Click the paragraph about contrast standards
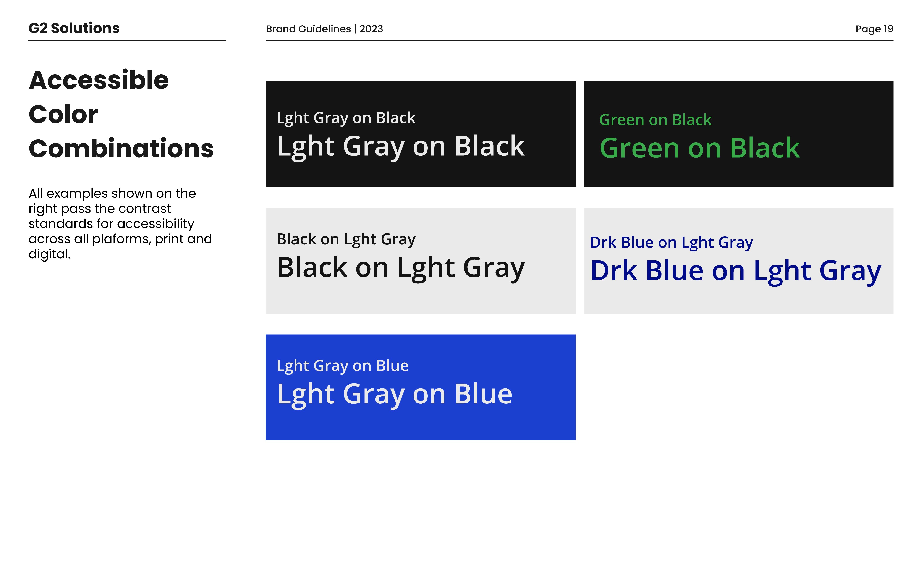The width and height of the screenshot is (924, 584). [x=120, y=223]
